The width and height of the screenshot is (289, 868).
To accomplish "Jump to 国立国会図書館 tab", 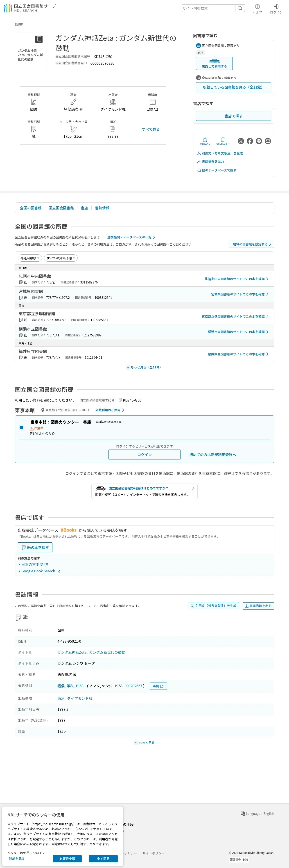I will pyautogui.click(x=61, y=208).
